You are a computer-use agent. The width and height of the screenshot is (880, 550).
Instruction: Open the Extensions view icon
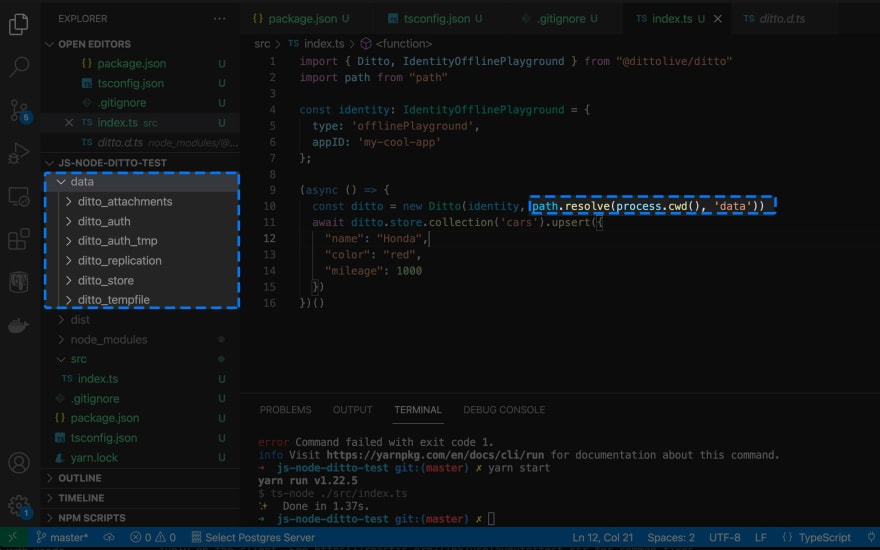tap(19, 239)
